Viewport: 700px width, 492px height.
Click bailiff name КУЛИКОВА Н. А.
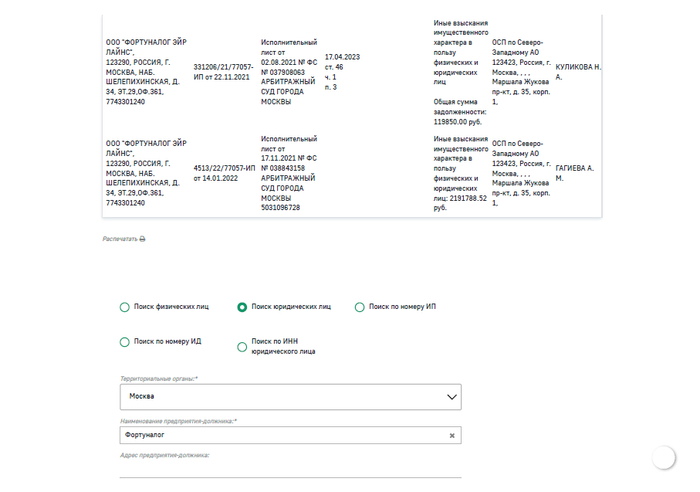[x=579, y=72]
